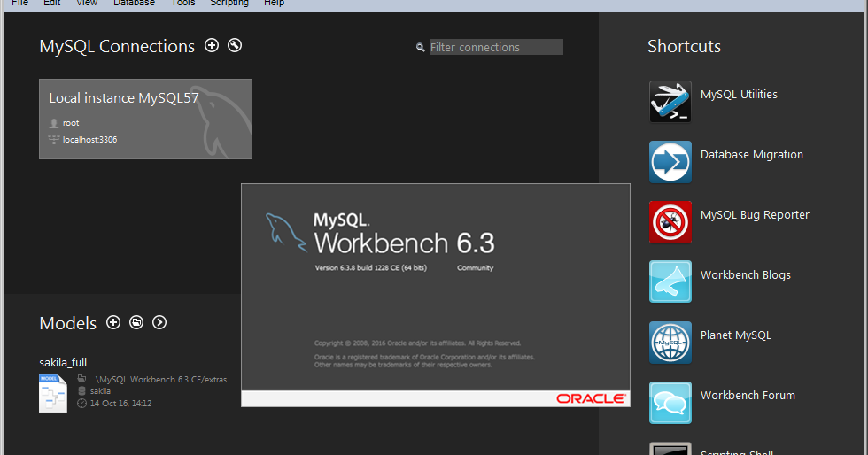Click the MySQL Utilities shortcut icon
This screenshot has height=455, width=868.
670,102
